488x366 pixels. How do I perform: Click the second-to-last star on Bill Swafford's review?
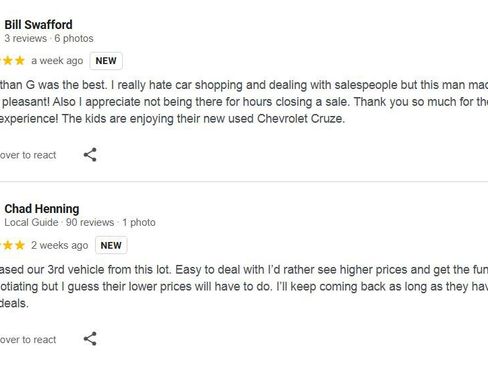8,61
